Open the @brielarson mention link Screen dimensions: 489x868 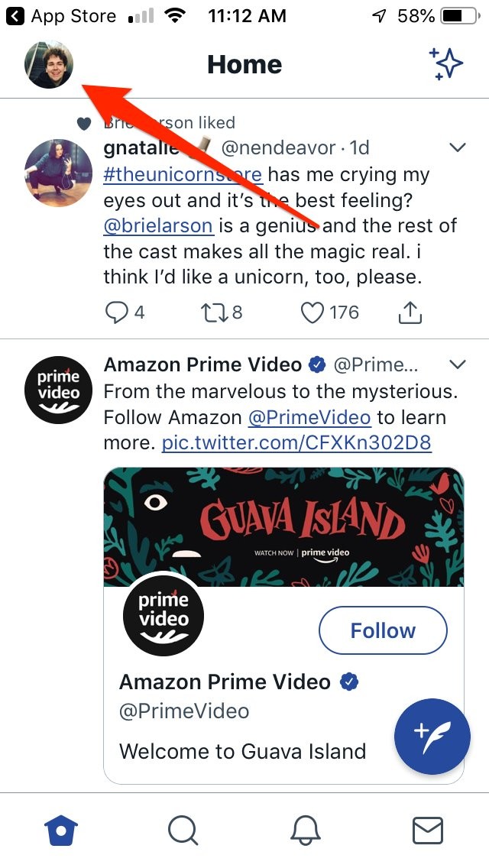pyautogui.click(x=158, y=225)
